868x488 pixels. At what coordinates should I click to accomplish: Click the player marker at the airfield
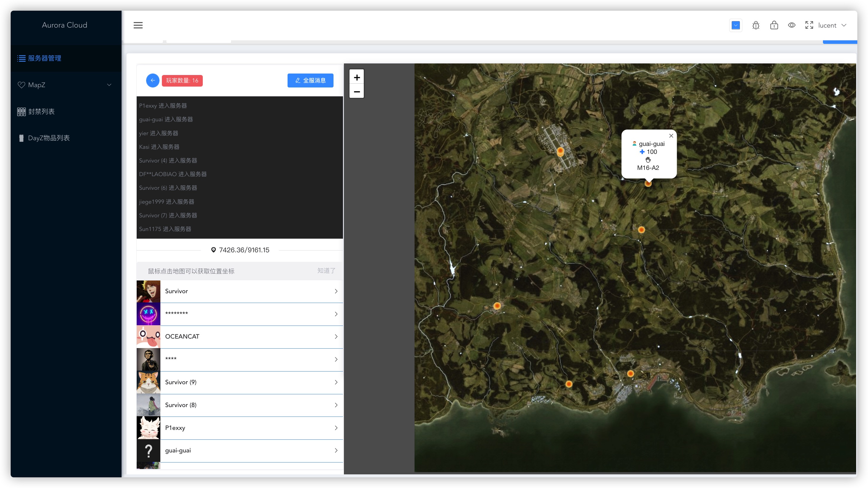point(560,151)
